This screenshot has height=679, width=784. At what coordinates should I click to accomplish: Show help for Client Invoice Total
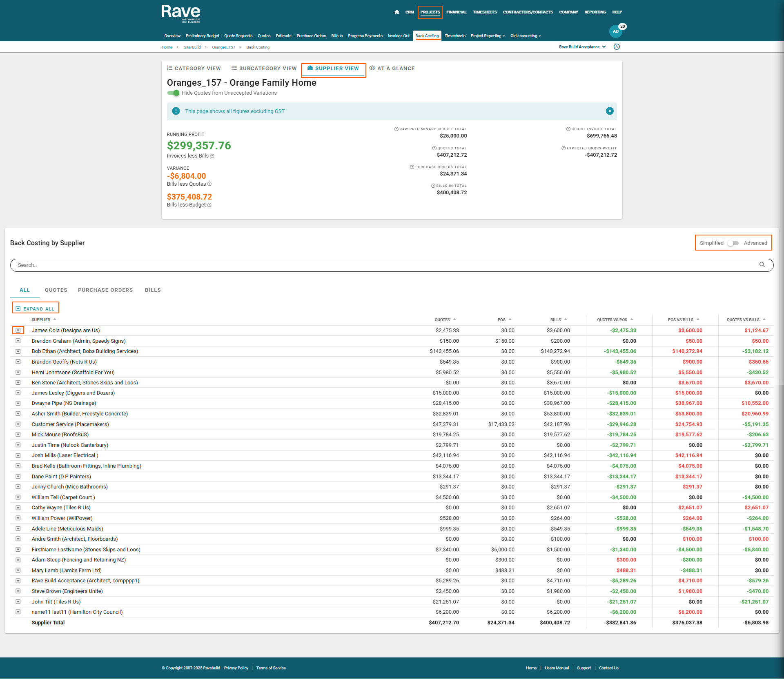tap(568, 129)
